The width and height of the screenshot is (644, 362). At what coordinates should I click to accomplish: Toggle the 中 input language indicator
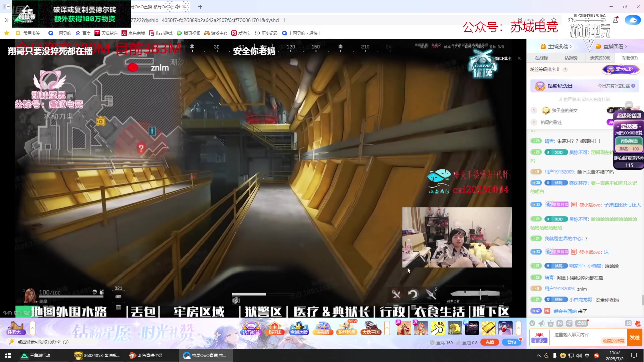(x=587, y=356)
